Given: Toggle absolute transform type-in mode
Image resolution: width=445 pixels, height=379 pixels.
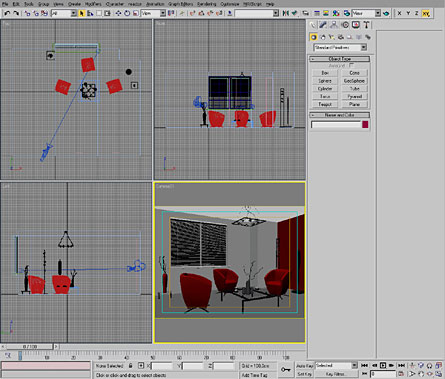Looking at the screenshot, I should point(141,366).
